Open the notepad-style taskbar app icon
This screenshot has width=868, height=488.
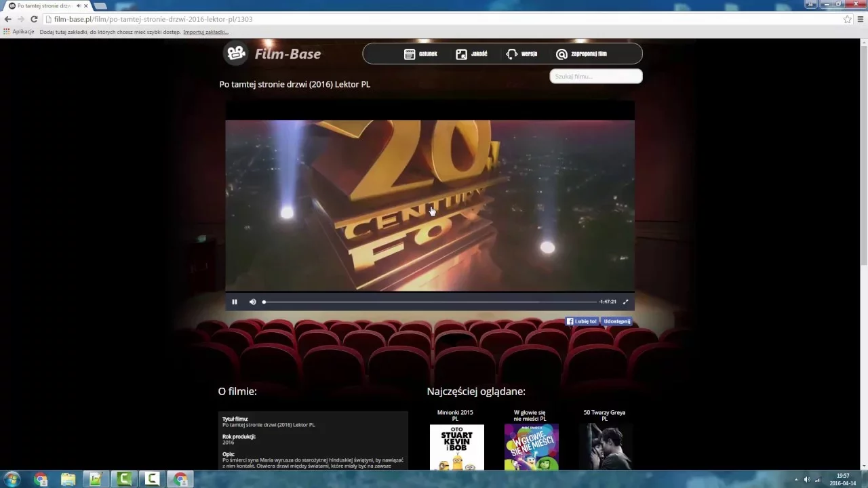(x=96, y=479)
